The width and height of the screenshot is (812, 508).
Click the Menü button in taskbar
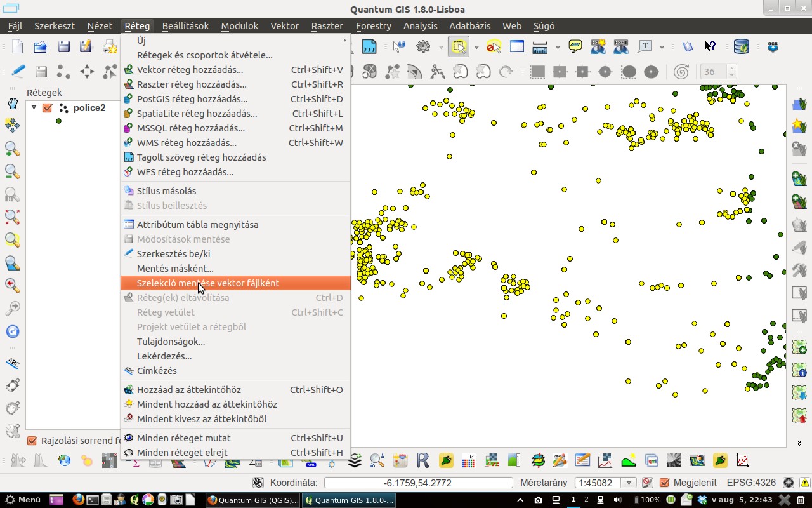pyautogui.click(x=23, y=500)
